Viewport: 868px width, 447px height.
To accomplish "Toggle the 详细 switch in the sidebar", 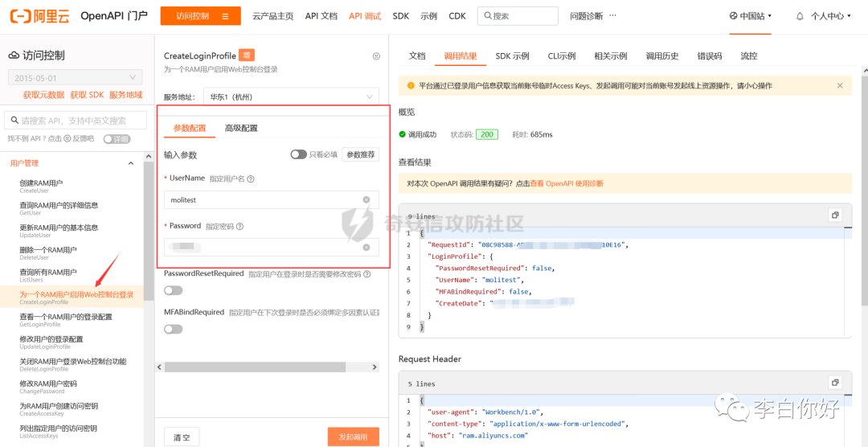I will (116, 138).
